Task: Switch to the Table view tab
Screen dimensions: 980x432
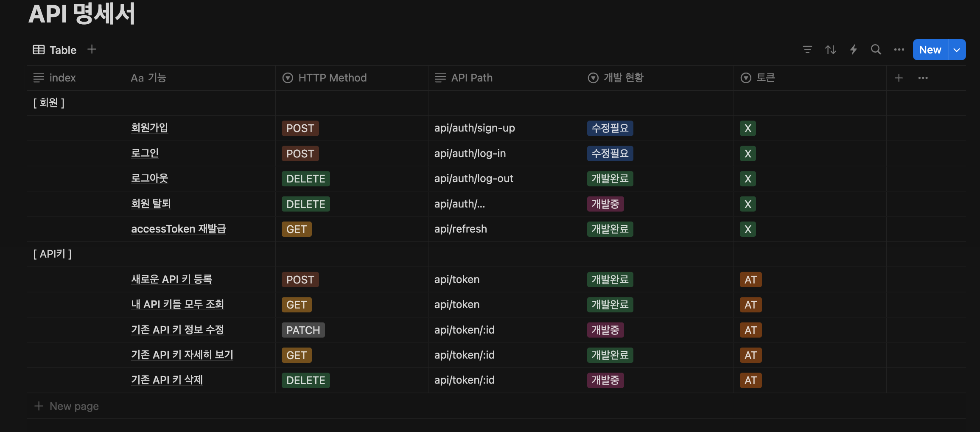Action: point(55,50)
